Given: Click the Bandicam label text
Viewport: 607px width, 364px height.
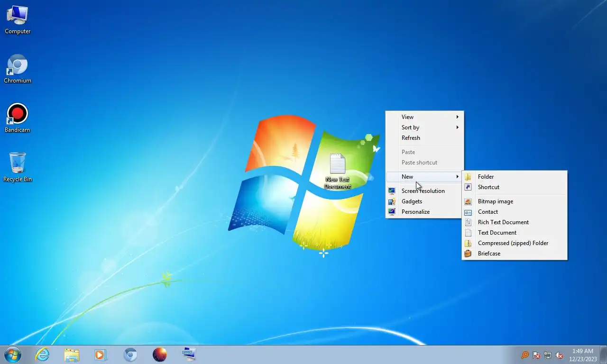Looking at the screenshot, I should pos(18,130).
